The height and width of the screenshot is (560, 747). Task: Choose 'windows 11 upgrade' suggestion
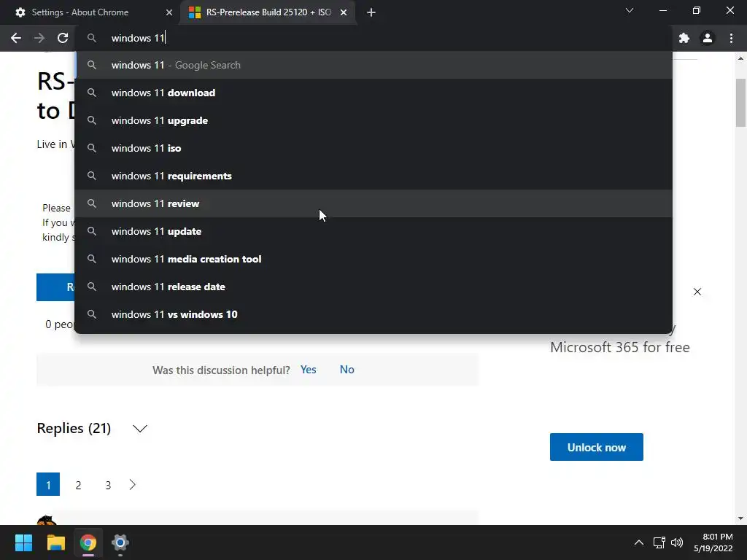[x=373, y=120]
